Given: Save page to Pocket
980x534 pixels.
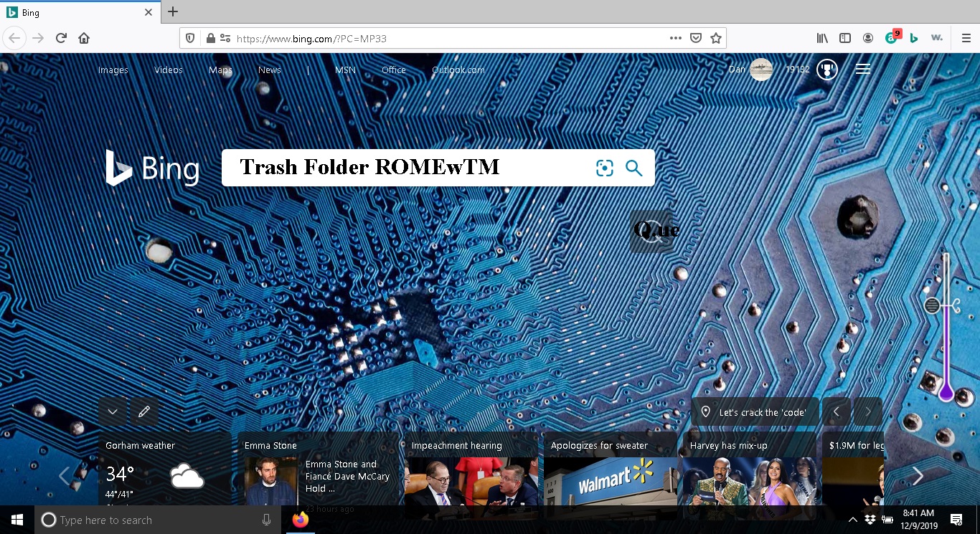Looking at the screenshot, I should pyautogui.click(x=696, y=38).
